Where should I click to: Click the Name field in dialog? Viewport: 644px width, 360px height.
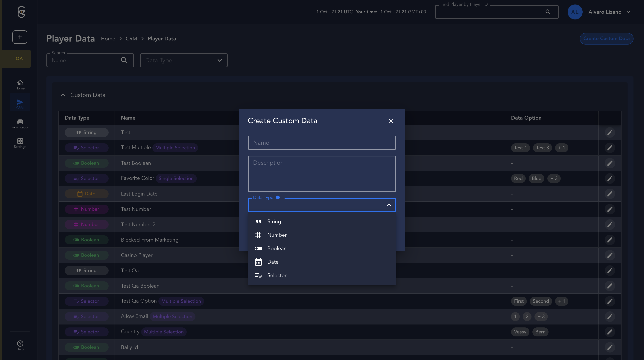click(322, 143)
